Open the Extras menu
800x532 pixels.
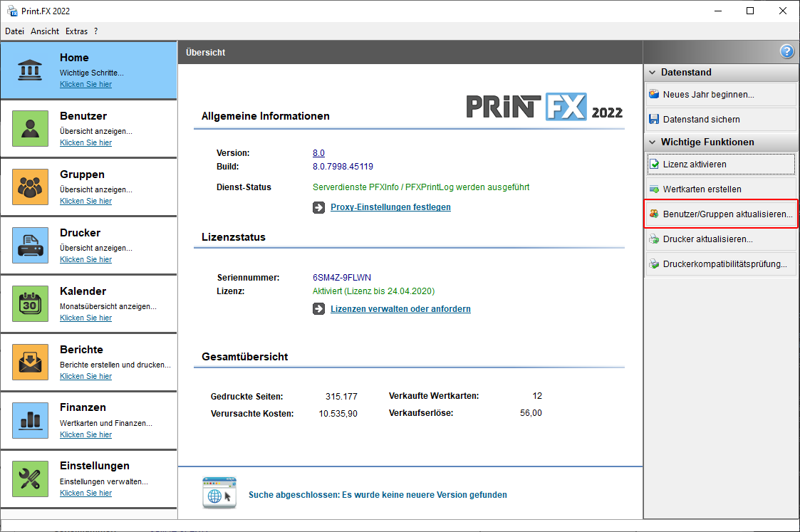[76, 31]
